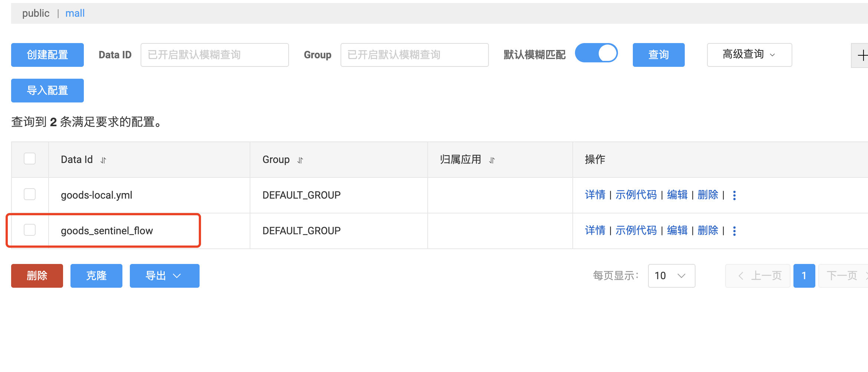Viewport: 868px width, 372px height.
Task: Click 删除 link for goods-local.yml
Action: [708, 195]
